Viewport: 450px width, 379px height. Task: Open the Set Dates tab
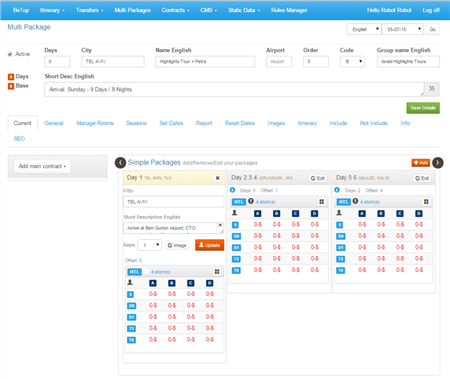[171, 123]
